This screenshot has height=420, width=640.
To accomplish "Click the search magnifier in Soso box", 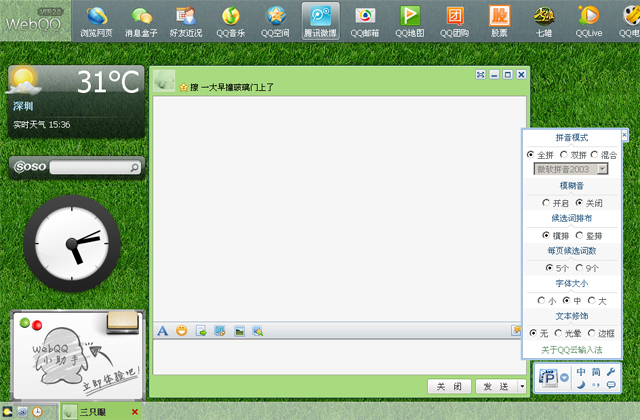I will pos(134,167).
